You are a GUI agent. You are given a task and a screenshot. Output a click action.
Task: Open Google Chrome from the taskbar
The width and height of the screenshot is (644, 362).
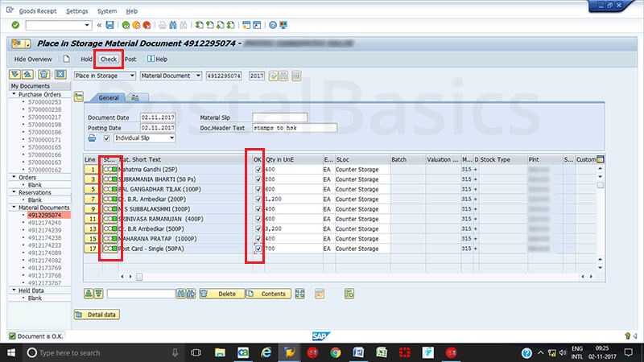[336, 352]
